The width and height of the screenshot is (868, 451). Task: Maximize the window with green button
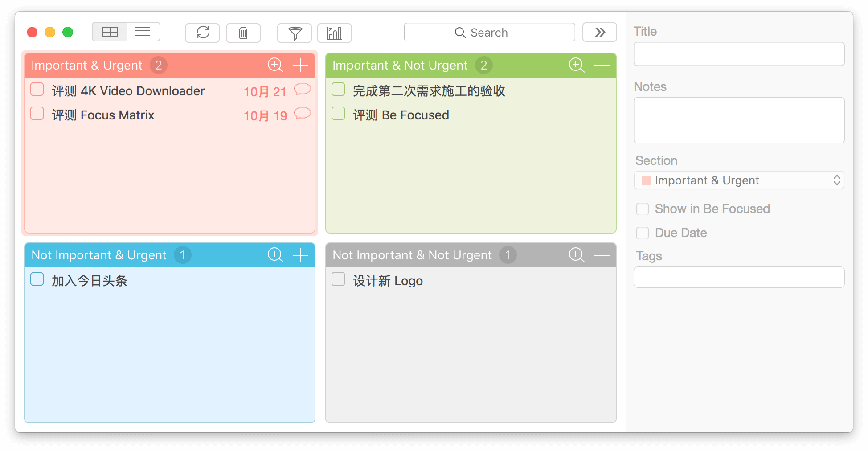point(68,32)
